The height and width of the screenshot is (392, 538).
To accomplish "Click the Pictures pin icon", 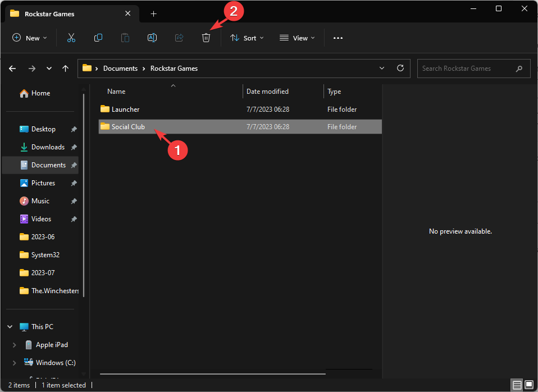I will click(x=74, y=183).
